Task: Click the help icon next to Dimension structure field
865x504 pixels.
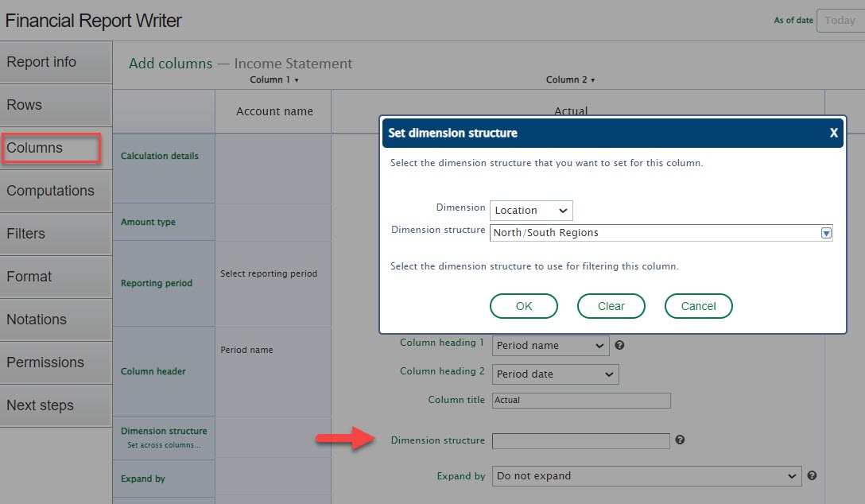Action: point(681,440)
